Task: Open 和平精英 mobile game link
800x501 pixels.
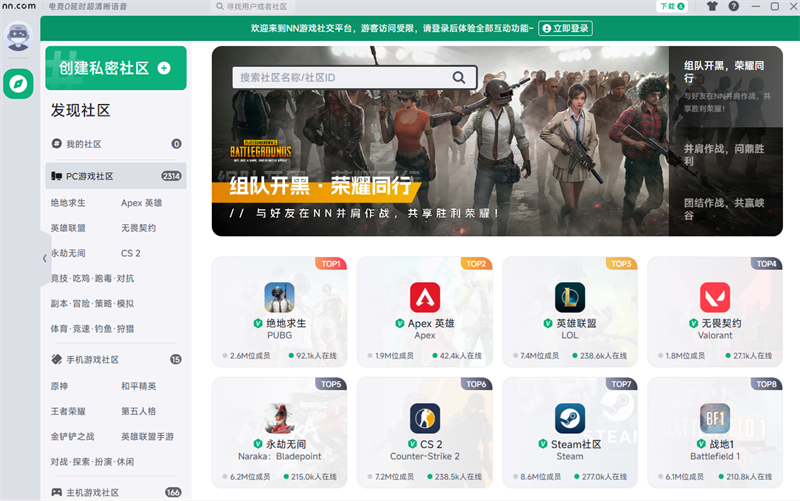Action: (x=138, y=386)
